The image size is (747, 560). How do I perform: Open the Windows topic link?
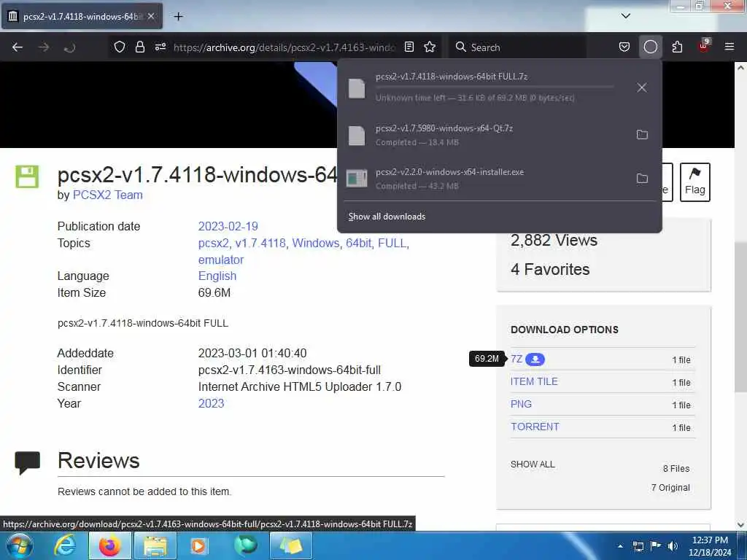pos(315,243)
